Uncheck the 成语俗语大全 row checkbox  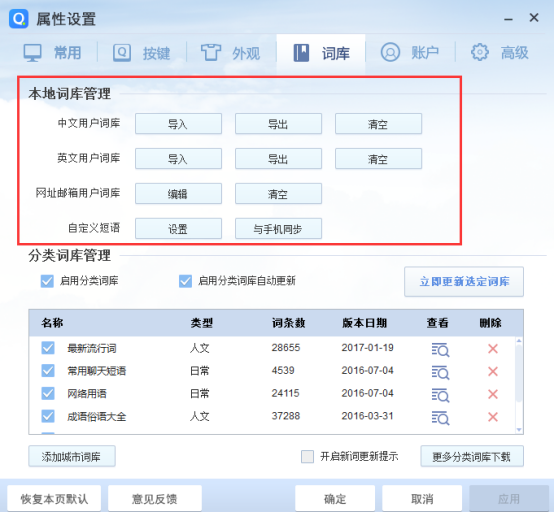(48, 416)
